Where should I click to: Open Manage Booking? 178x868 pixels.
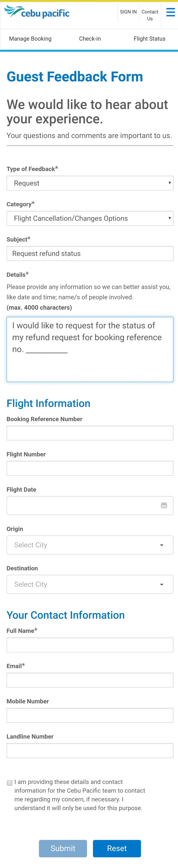[30, 38]
